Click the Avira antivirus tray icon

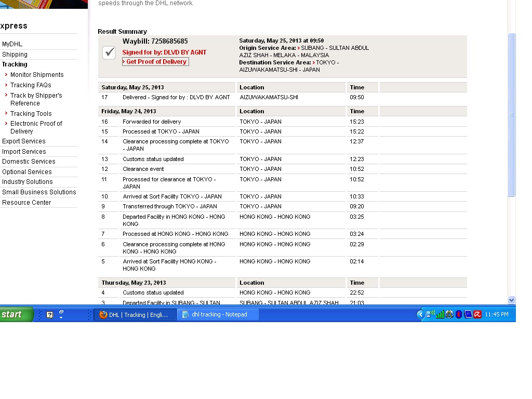coord(477,314)
